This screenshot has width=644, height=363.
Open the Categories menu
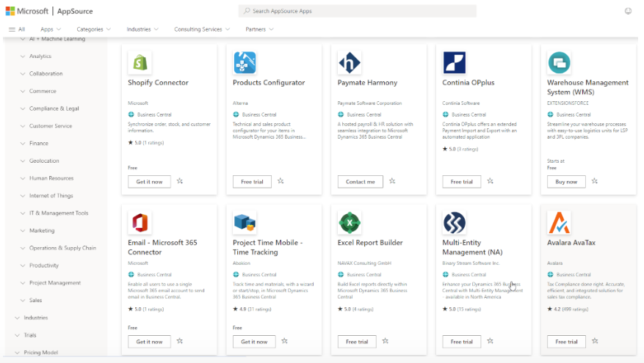[94, 29]
